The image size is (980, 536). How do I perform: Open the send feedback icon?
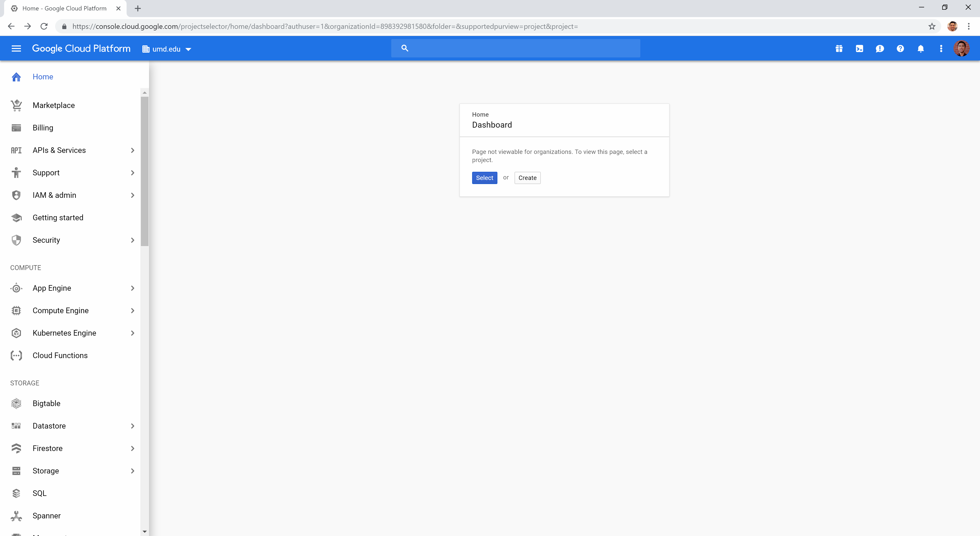click(879, 49)
